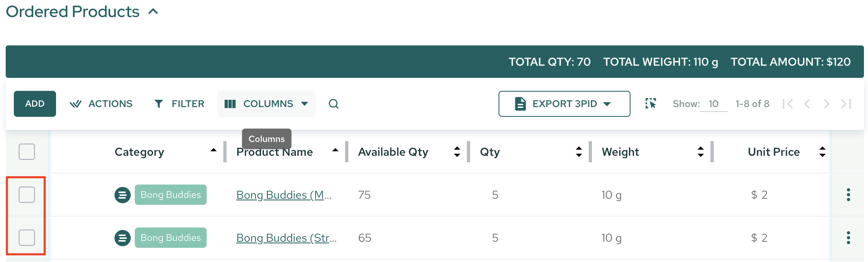Go to next page arrow

[x=827, y=104]
